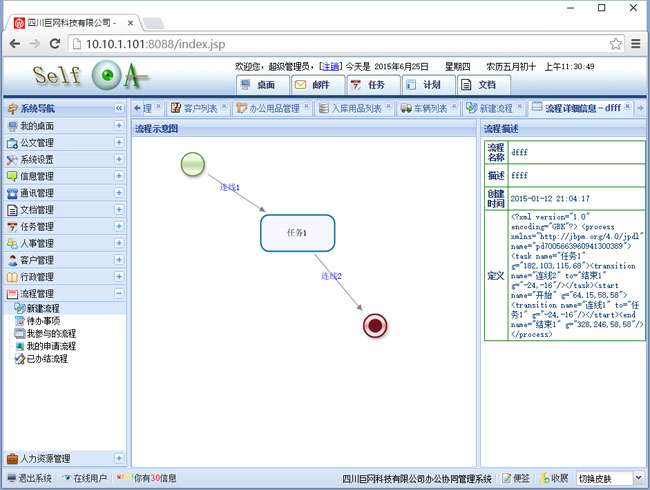Collapse the 系统导航 sidebar panel

(119, 108)
